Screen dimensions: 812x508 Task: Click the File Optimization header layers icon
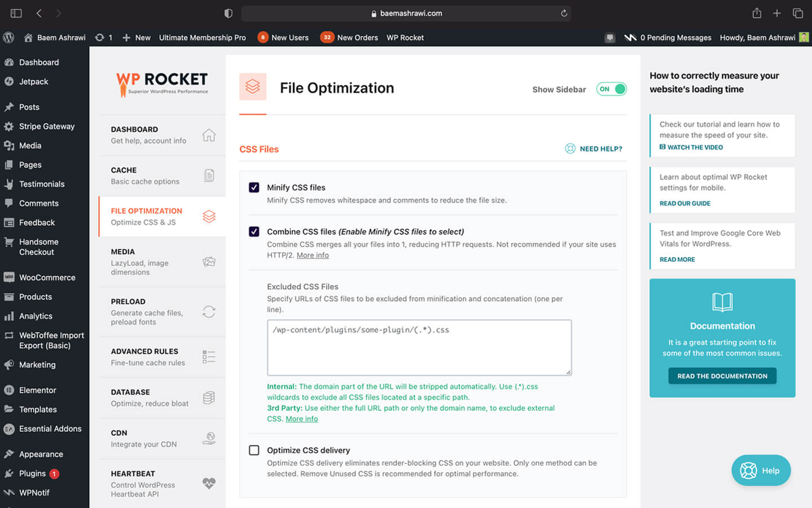pyautogui.click(x=253, y=86)
